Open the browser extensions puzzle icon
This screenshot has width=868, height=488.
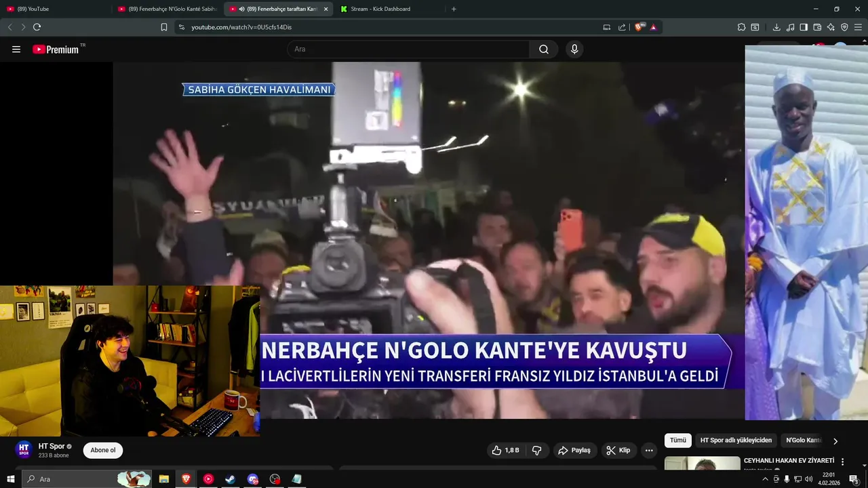point(741,27)
